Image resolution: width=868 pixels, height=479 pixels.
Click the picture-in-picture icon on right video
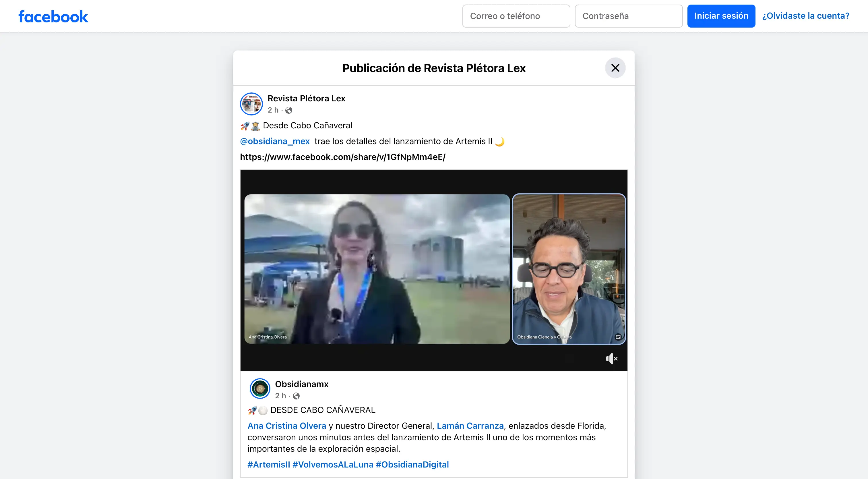618,337
